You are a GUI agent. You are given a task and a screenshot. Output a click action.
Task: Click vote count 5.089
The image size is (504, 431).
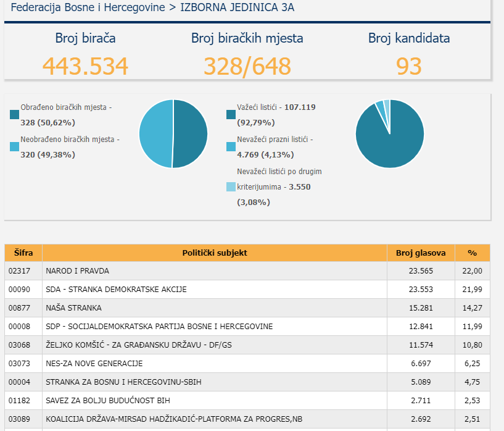(421, 382)
